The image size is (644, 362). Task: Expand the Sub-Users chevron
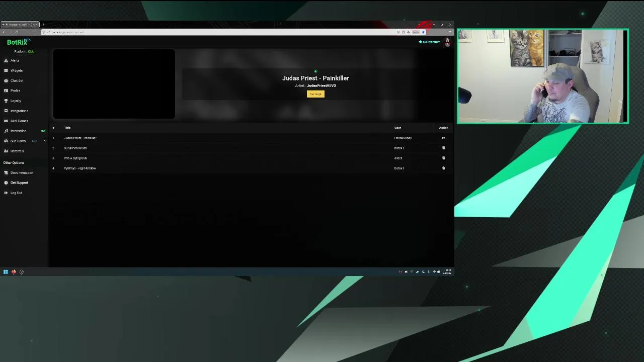[x=45, y=141]
